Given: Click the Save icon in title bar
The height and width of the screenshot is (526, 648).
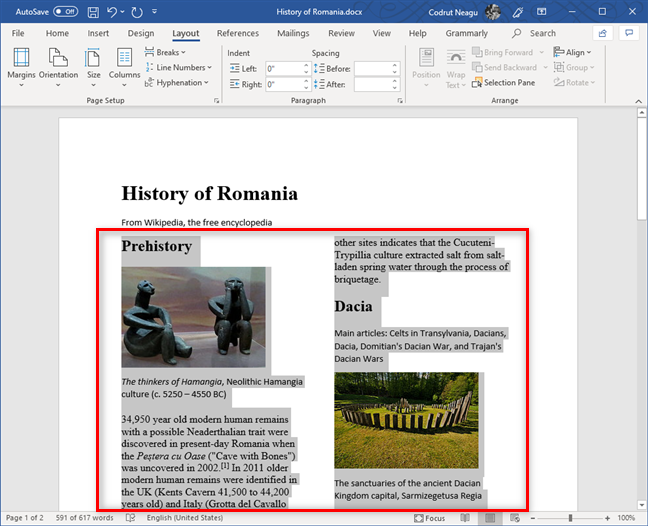Looking at the screenshot, I should tap(93, 12).
